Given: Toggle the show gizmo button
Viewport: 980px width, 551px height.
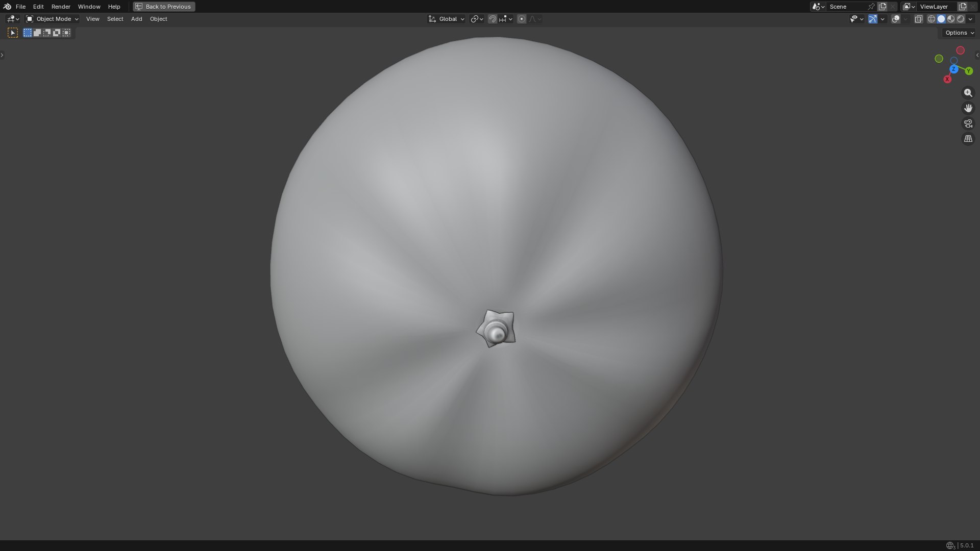Looking at the screenshot, I should pyautogui.click(x=873, y=19).
